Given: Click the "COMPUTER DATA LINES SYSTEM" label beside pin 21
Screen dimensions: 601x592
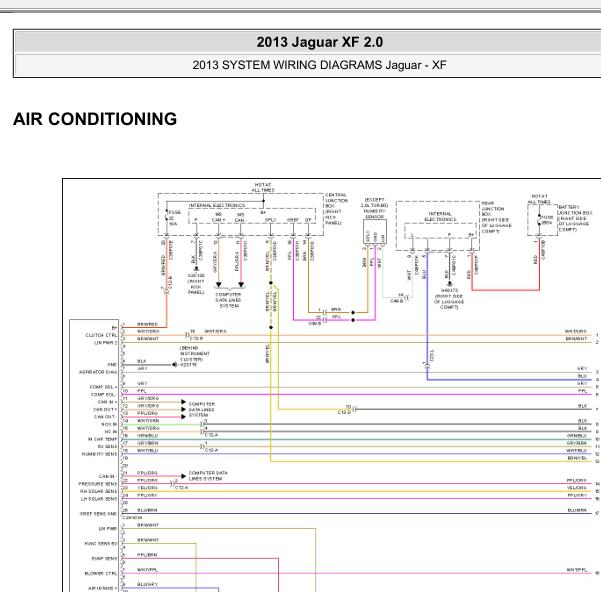Looking at the screenshot, I should pos(208,476).
